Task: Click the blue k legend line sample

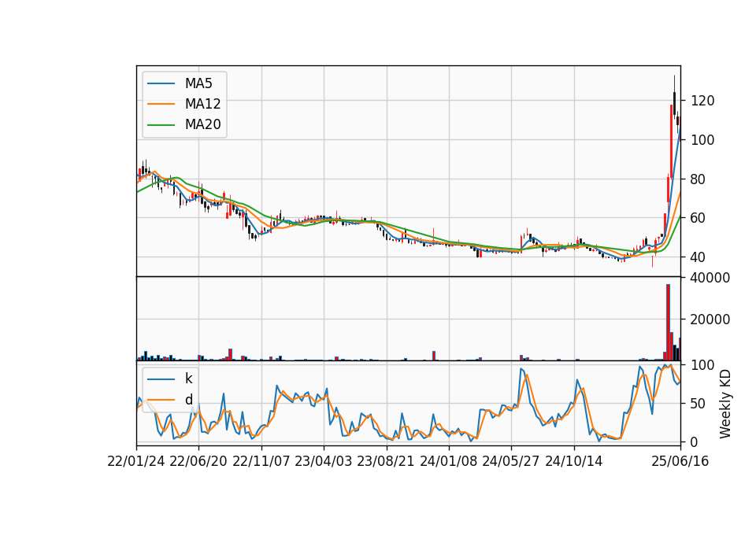Action: tap(161, 379)
